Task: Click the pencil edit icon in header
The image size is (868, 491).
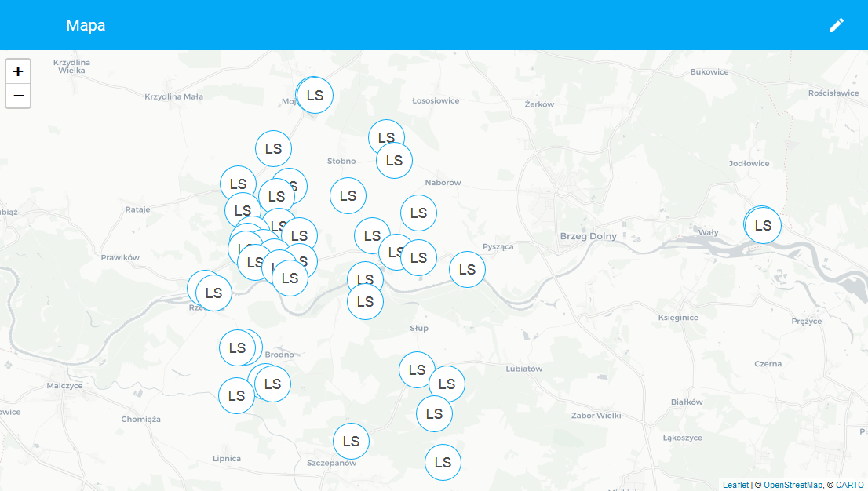Action: pyautogui.click(x=837, y=25)
